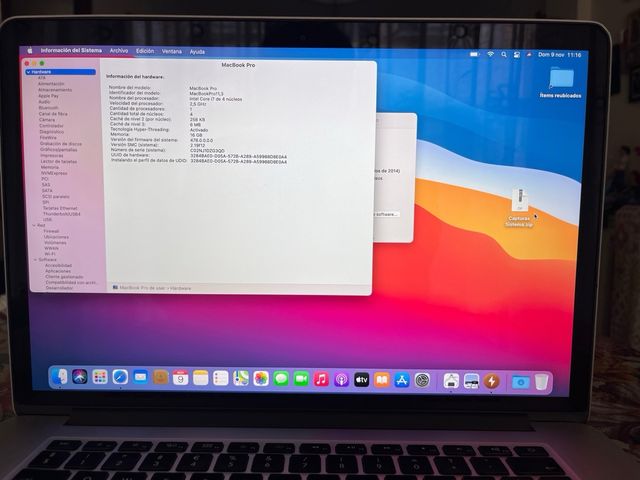Select Tarjetas Ethernet in the sidebar

click(60, 208)
